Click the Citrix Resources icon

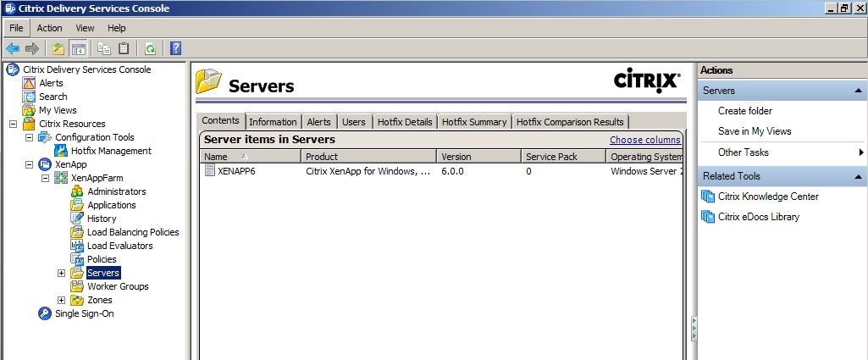[x=29, y=124]
